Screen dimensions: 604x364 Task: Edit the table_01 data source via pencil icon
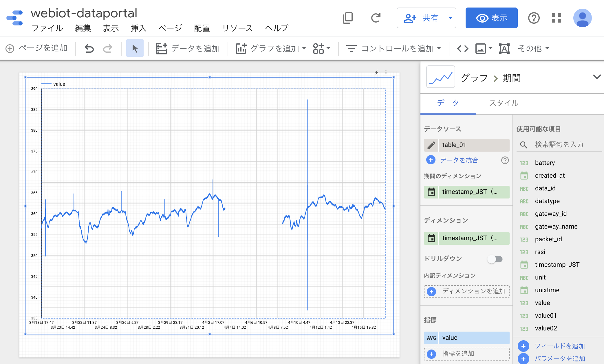pyautogui.click(x=431, y=145)
